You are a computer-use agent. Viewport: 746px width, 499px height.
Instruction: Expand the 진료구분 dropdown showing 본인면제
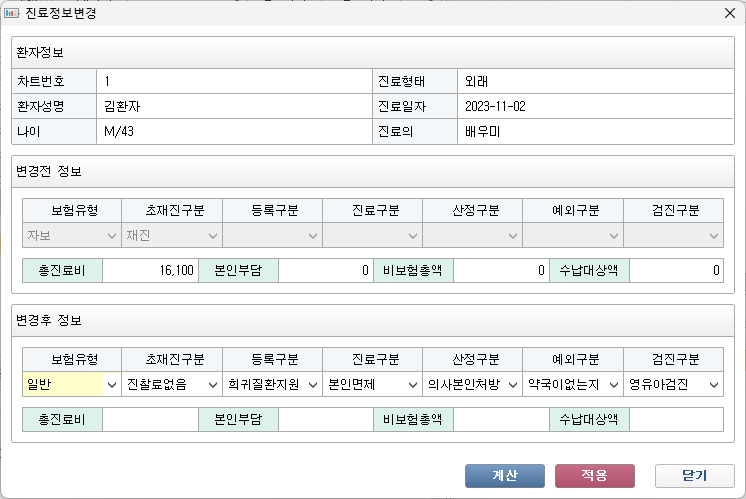point(372,384)
